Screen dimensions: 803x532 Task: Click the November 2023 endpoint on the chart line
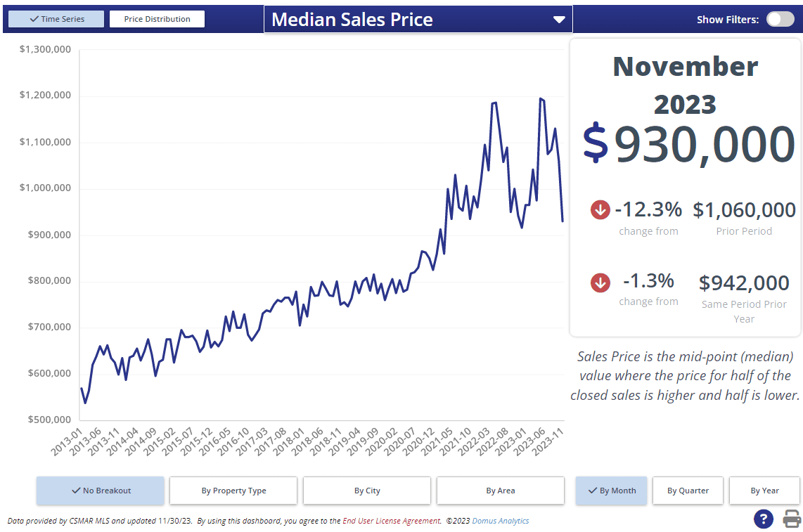tap(563, 221)
